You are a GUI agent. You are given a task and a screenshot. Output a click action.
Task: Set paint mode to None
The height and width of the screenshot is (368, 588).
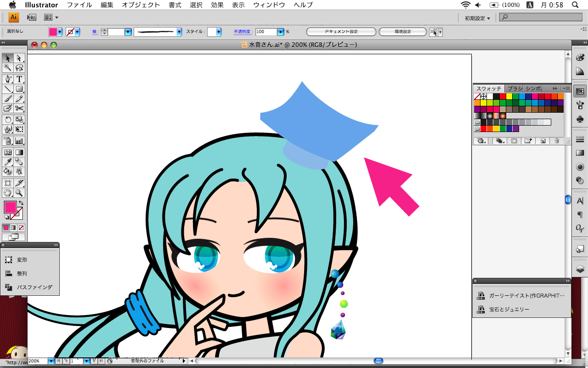point(21,228)
